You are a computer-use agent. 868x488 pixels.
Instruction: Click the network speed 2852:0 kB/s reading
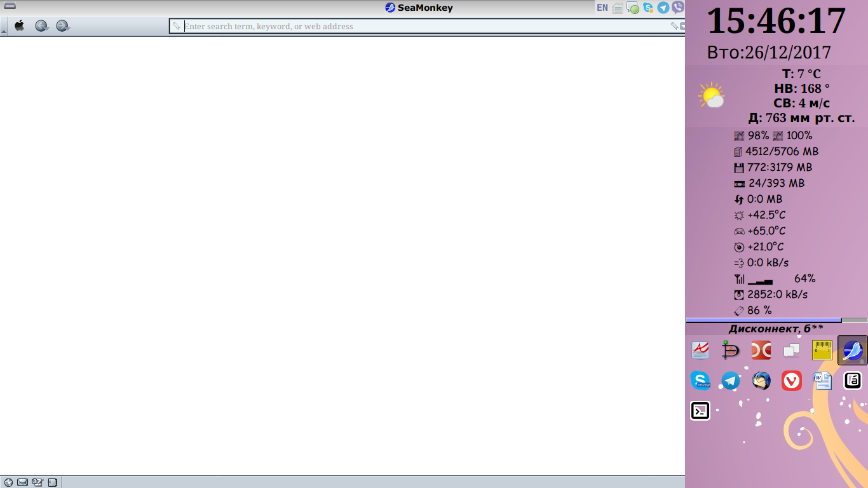tap(777, 294)
